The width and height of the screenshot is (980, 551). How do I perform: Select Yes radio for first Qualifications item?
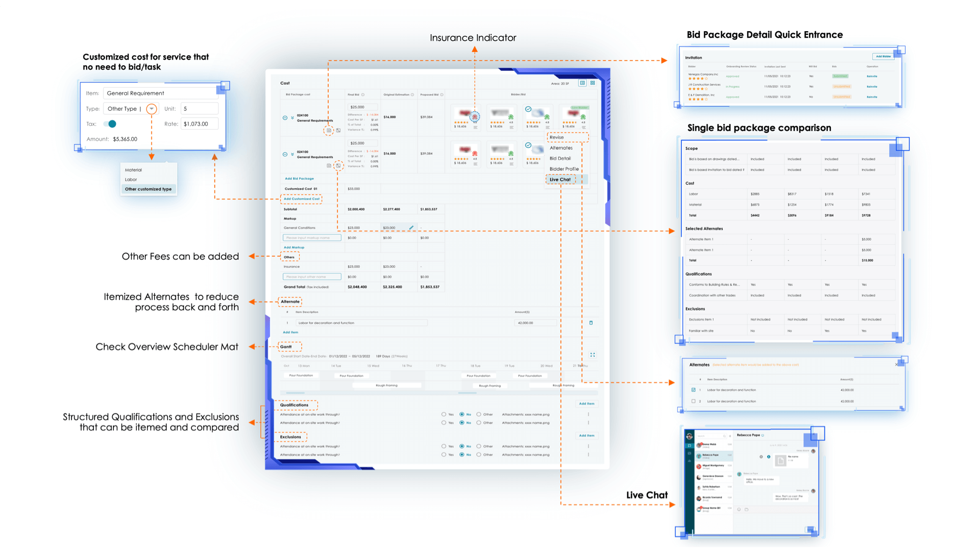click(x=444, y=414)
